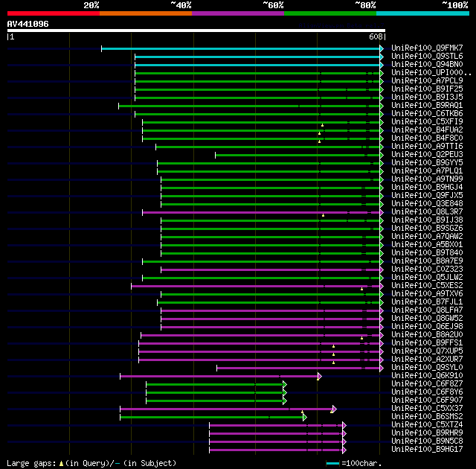Viewport: 476px width, 469px height.
Task: Click the cyan alignment bar for Q9FMK7
Action: 241,48
